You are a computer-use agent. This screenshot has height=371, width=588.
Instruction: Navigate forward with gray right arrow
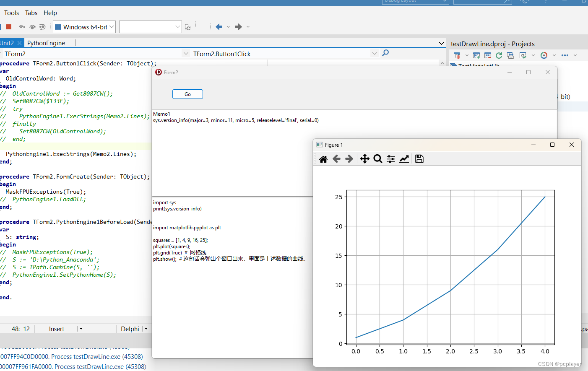click(x=239, y=27)
